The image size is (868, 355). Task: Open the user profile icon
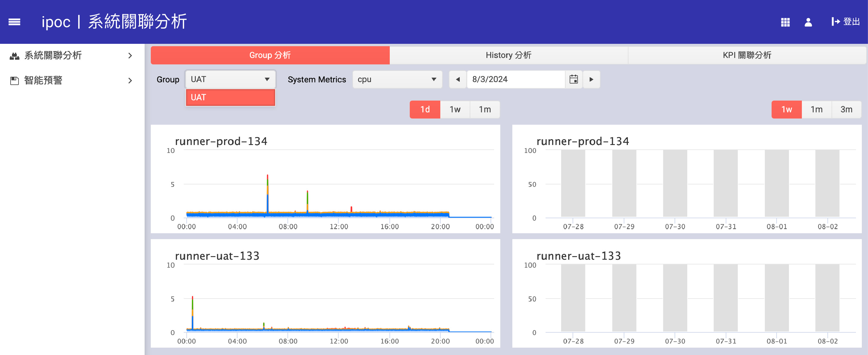pyautogui.click(x=808, y=22)
